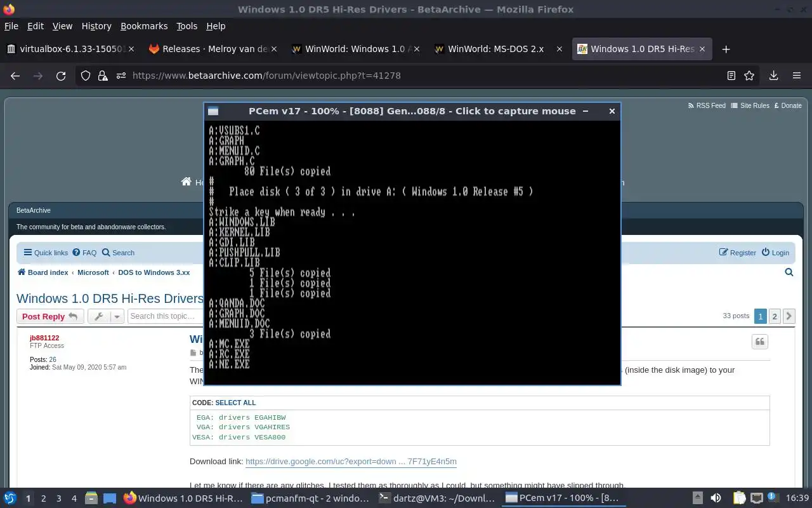Click the Register link

[738, 253]
